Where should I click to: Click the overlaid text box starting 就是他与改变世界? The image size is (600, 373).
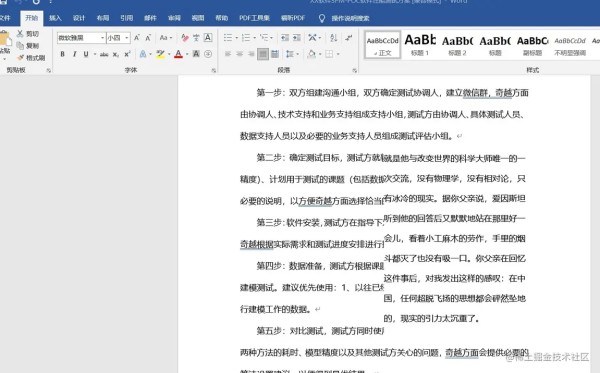(x=455, y=238)
